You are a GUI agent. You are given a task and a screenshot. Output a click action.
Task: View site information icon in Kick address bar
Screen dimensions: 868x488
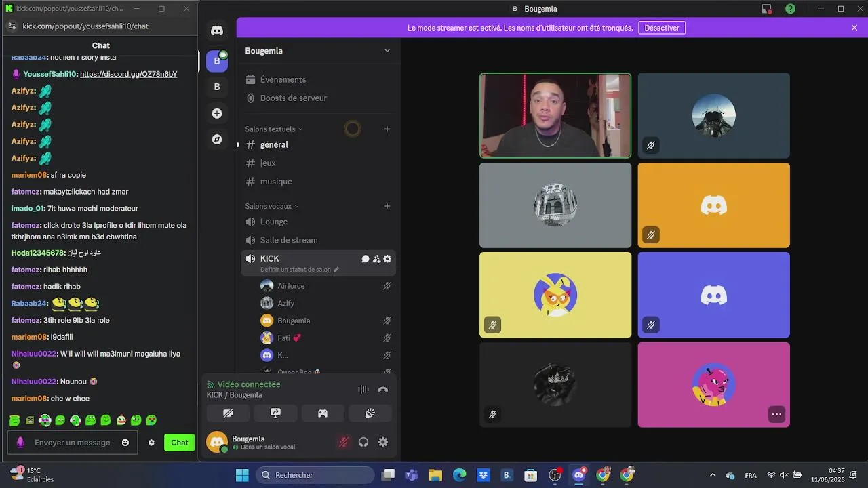12,26
